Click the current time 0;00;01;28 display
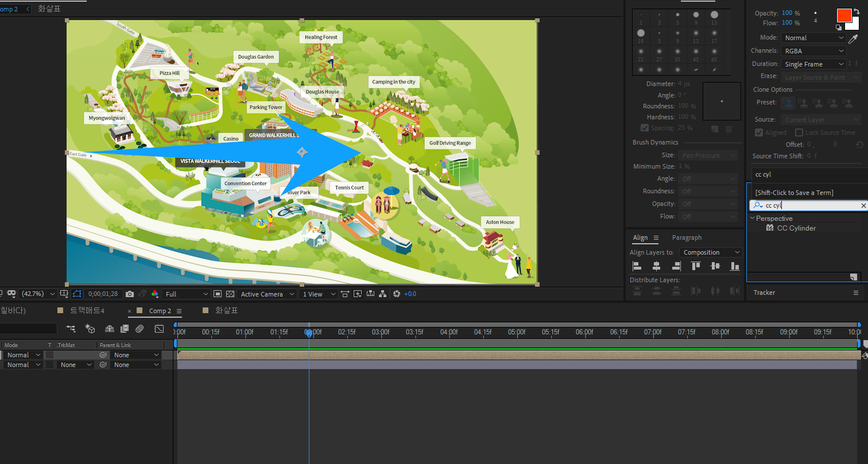Image resolution: width=868 pixels, height=464 pixels. tap(103, 294)
